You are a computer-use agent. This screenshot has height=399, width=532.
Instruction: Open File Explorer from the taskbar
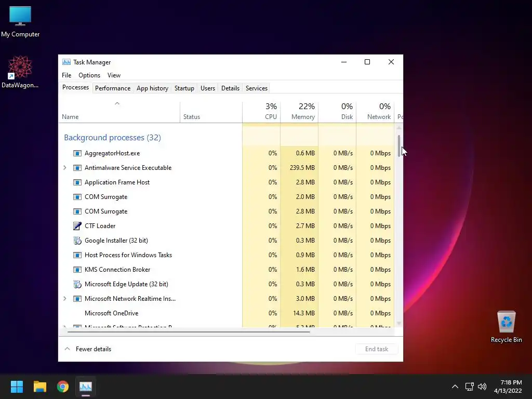(39, 387)
